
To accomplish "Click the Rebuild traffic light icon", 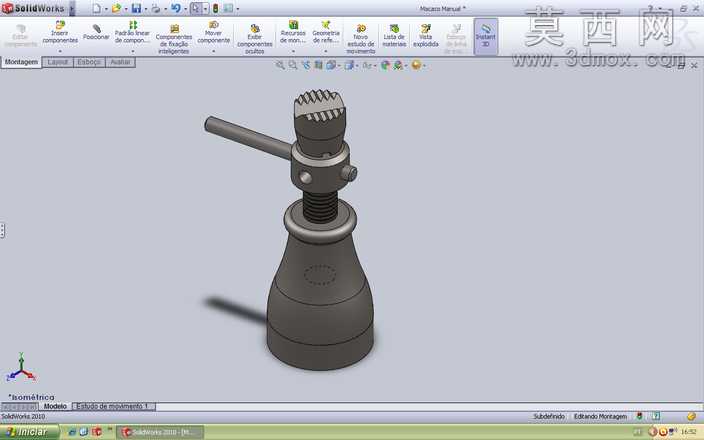I will tap(216, 8).
